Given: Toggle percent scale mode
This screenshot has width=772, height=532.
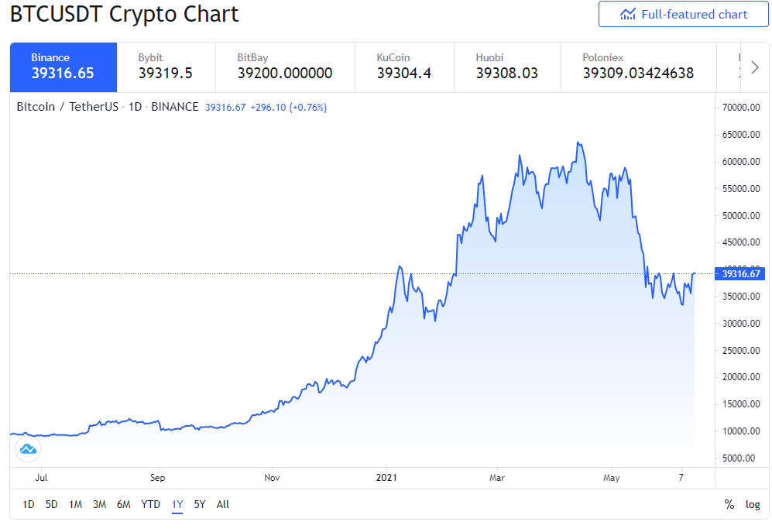Looking at the screenshot, I should click(x=729, y=504).
